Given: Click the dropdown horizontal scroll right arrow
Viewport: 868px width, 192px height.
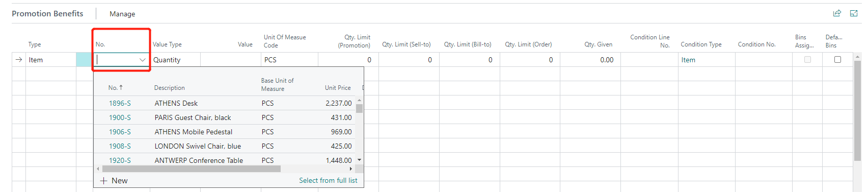Looking at the screenshot, I should pyautogui.click(x=350, y=169).
